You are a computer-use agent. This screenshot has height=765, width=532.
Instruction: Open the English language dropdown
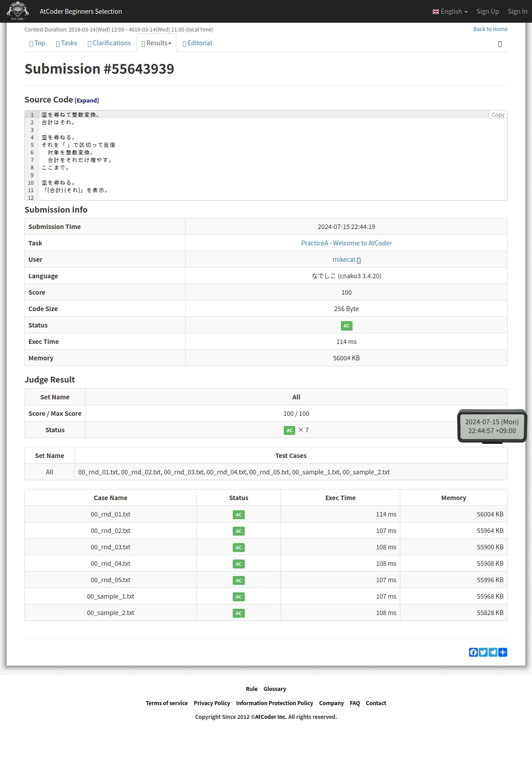click(x=450, y=12)
